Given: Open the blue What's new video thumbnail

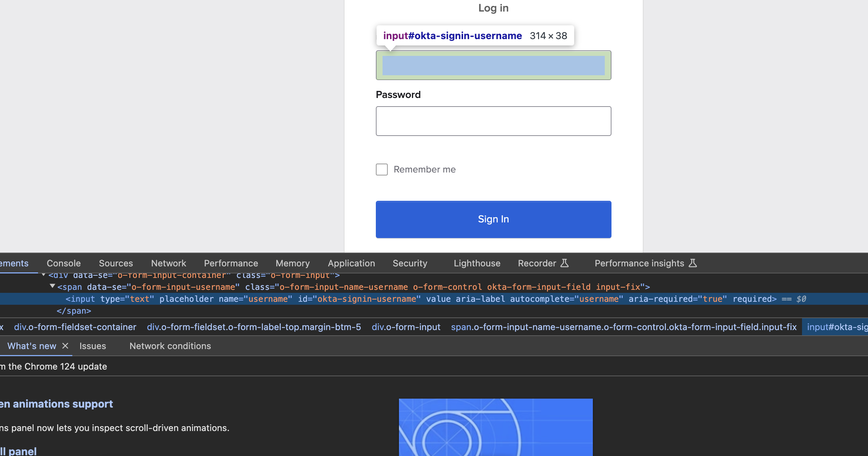Looking at the screenshot, I should [x=496, y=427].
